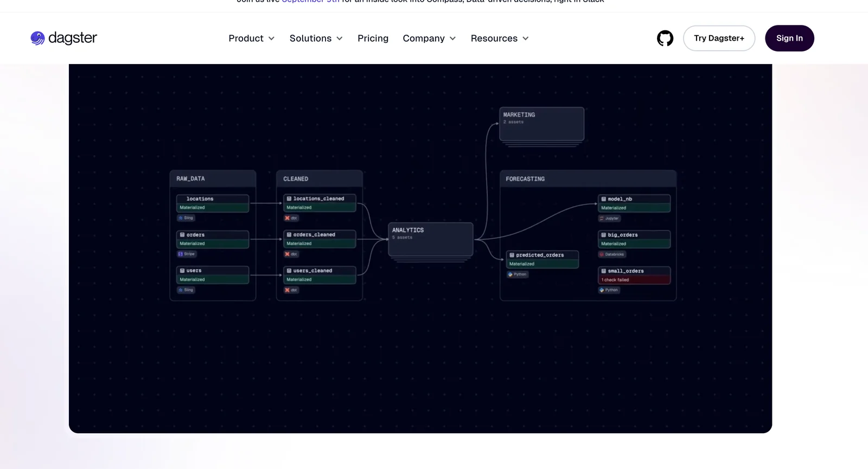Click the Python tag under small_orders
This screenshot has width=868, height=469.
pos(609,290)
